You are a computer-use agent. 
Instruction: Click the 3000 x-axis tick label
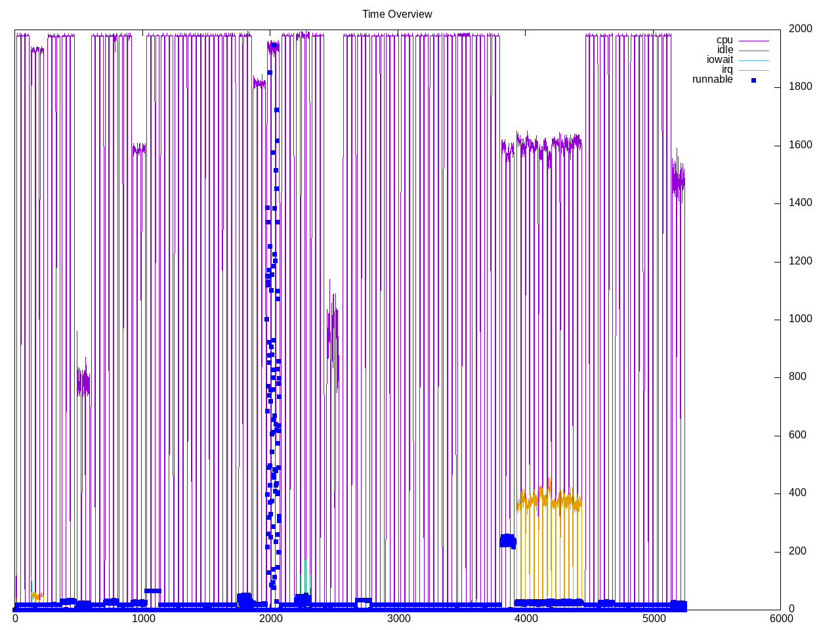(398, 618)
